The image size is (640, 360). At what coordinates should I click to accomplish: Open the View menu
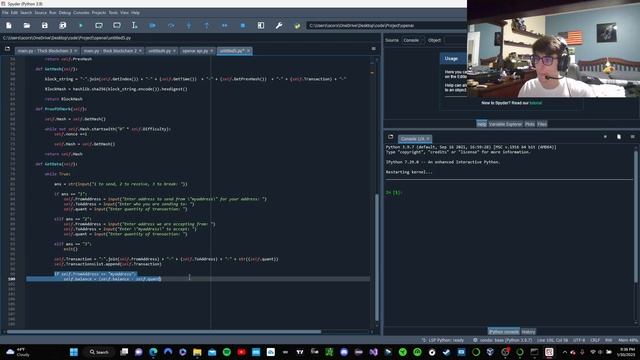pos(124,13)
